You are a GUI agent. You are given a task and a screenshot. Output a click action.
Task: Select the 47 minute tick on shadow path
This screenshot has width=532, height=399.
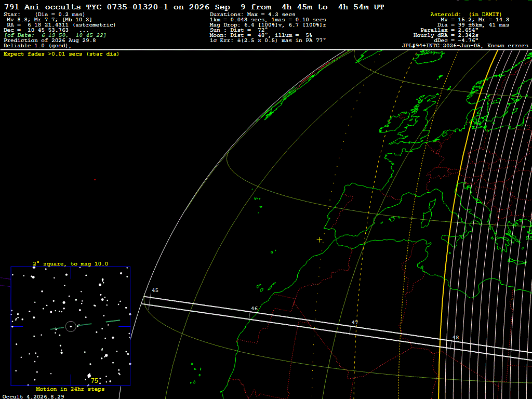coord(354,323)
